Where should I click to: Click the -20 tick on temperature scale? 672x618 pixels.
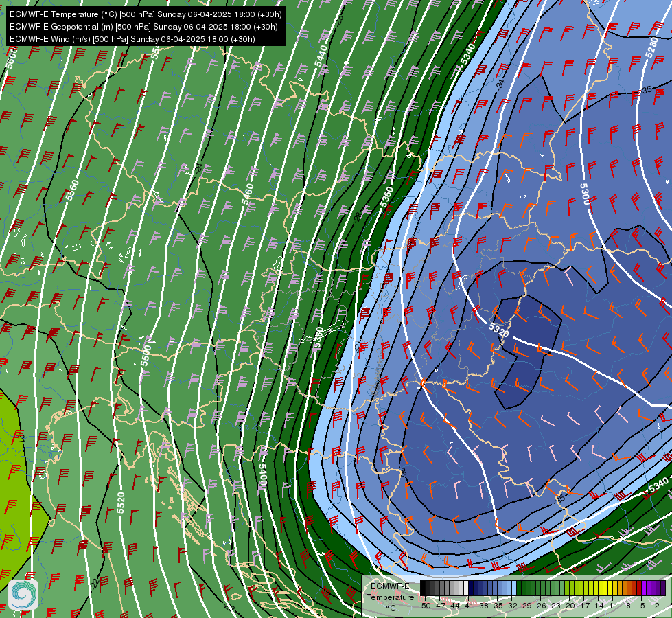(570, 606)
